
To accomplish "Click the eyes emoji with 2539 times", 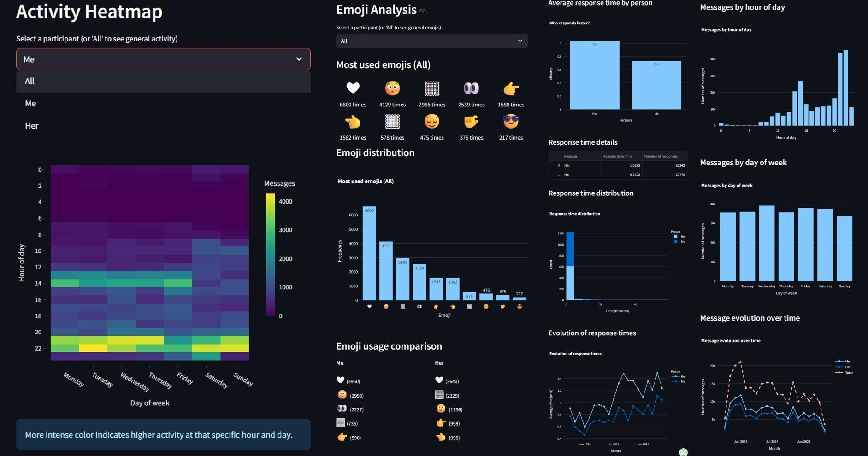I will click(x=471, y=88).
